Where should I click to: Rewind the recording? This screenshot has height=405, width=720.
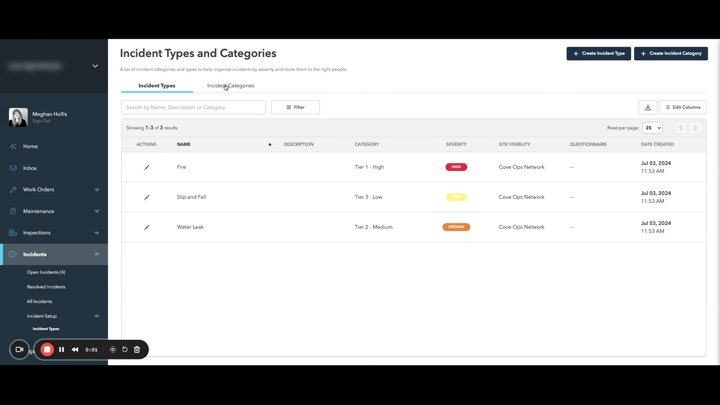[75, 349]
